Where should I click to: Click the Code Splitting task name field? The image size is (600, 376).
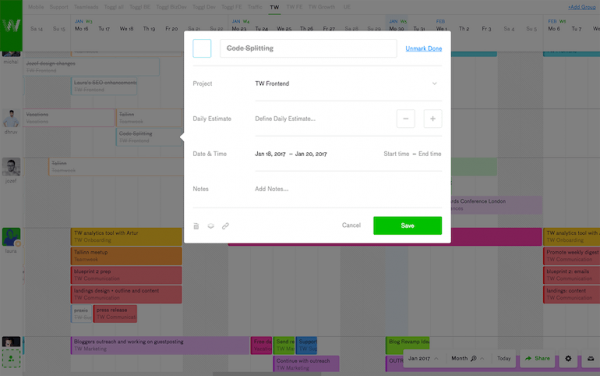click(x=308, y=49)
